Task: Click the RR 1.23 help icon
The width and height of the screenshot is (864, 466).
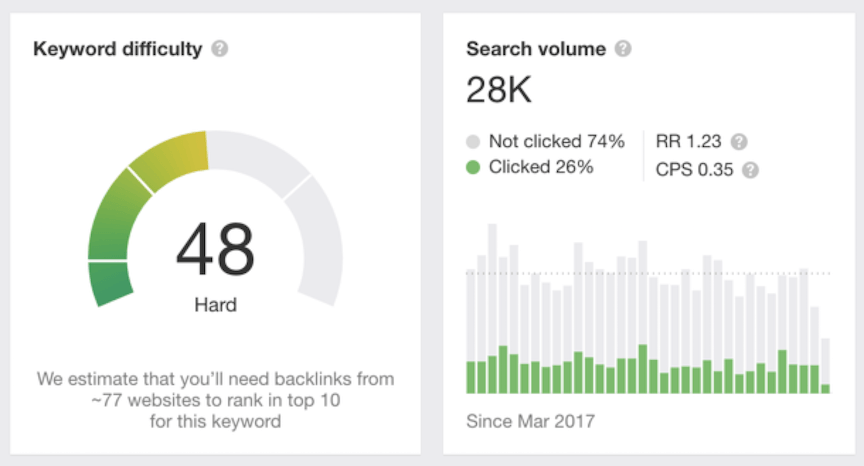Action: point(739,141)
